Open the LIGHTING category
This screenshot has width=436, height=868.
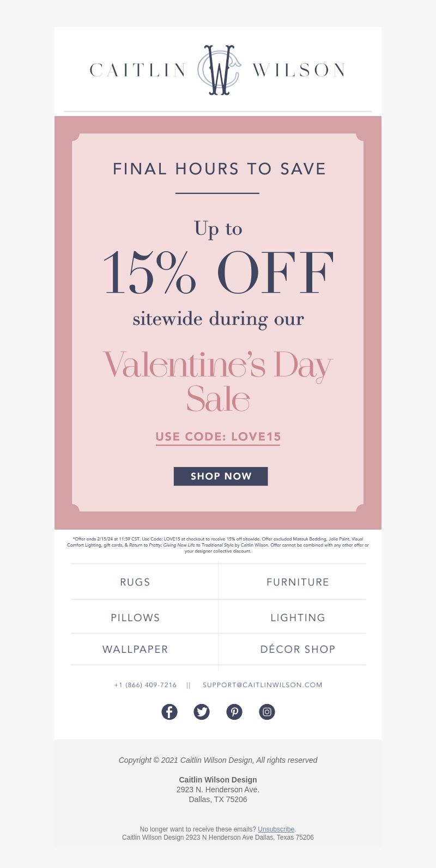tap(298, 617)
